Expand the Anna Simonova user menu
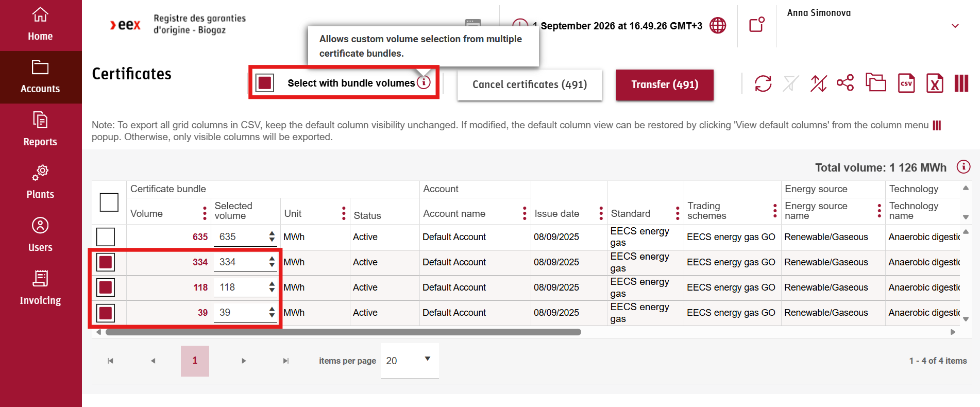 point(955,26)
